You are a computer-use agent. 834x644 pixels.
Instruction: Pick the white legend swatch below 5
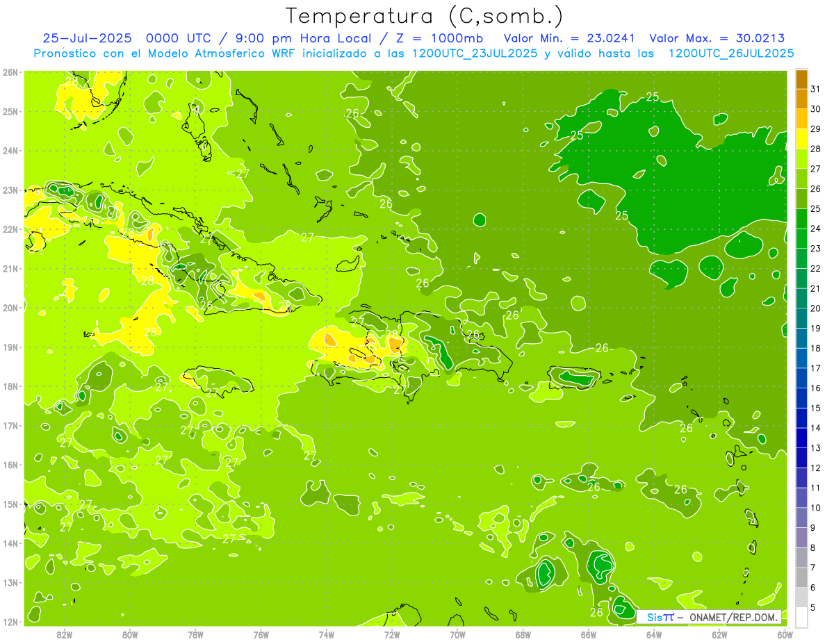pyautogui.click(x=801, y=617)
